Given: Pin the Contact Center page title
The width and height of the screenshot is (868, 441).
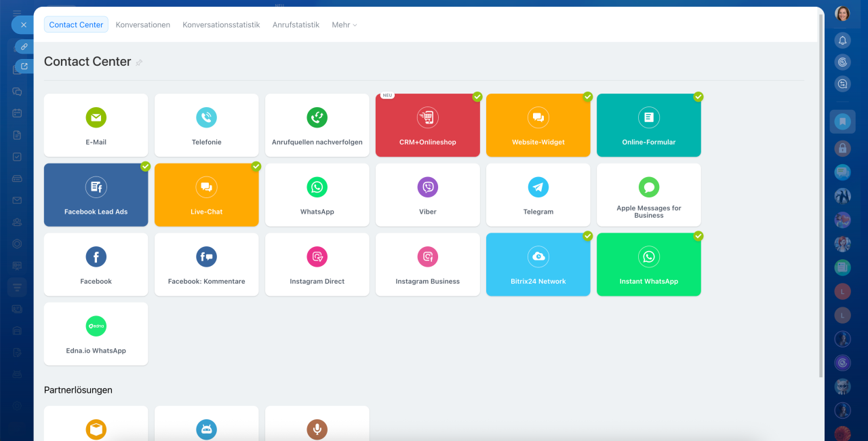Looking at the screenshot, I should click(139, 62).
